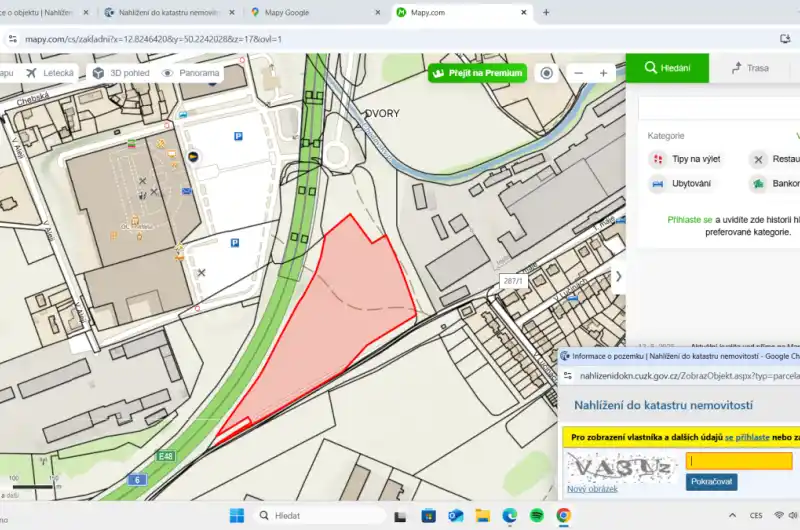
Task: Click the taskbar Hledat search box
Action: pyautogui.click(x=320, y=516)
